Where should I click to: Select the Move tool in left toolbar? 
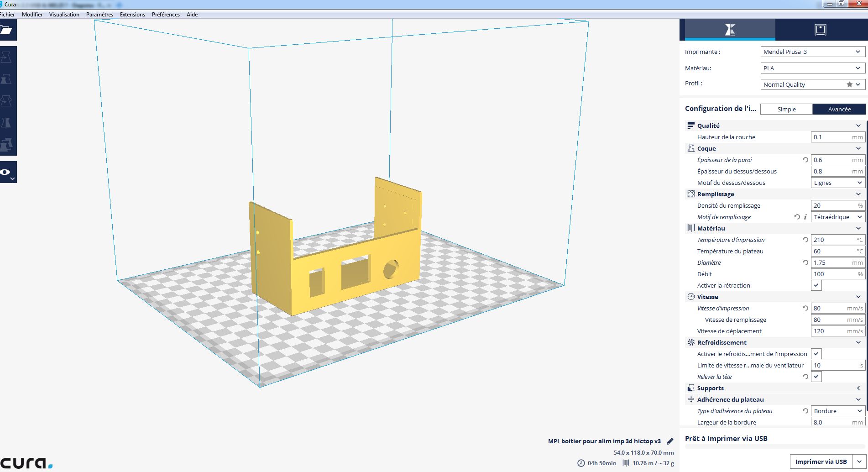click(x=6, y=57)
